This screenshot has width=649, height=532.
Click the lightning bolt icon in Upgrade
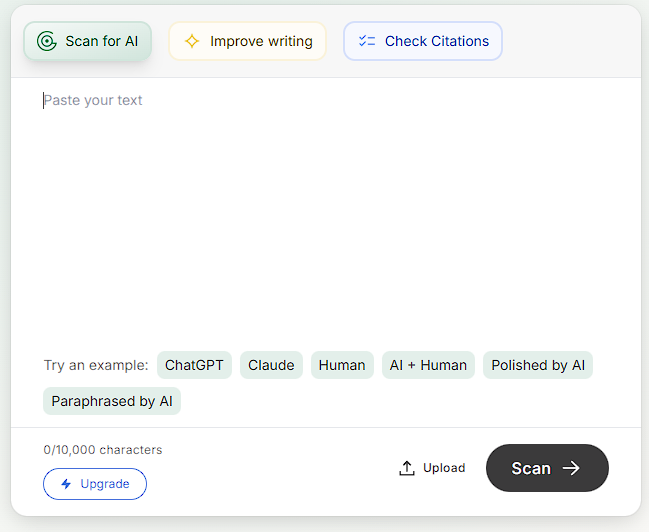click(x=66, y=484)
